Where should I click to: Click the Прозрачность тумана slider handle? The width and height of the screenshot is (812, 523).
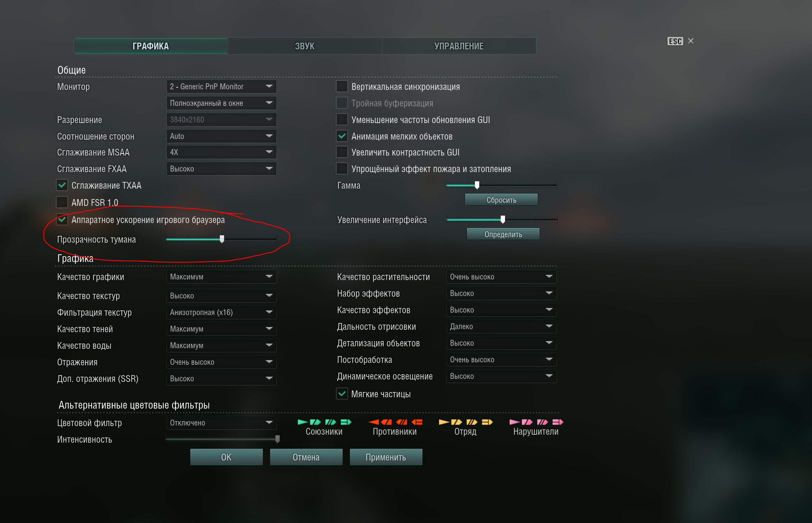[x=222, y=239]
